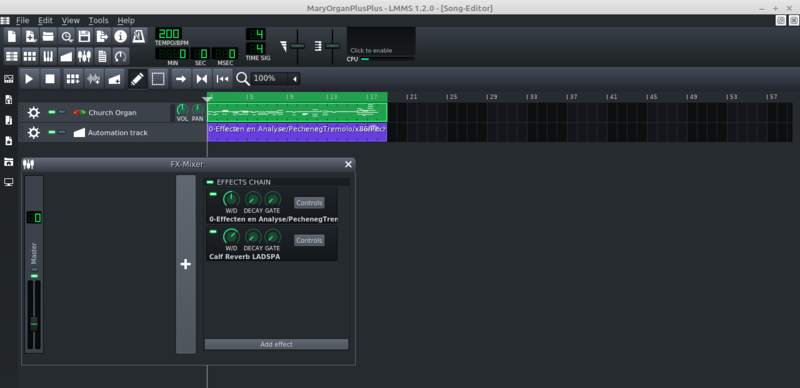
Task: Toggle the metronome
Action: 138,36
